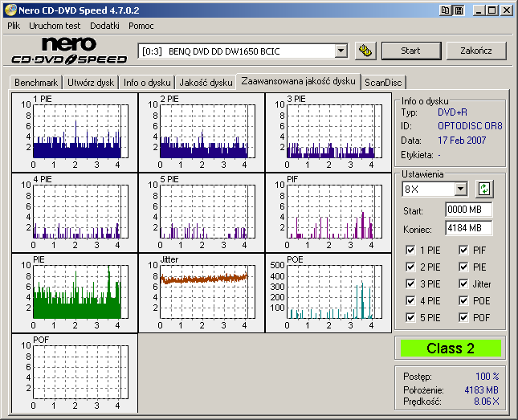Expand the 8X speed dropdown
The height and width of the screenshot is (420, 518).
(460, 190)
